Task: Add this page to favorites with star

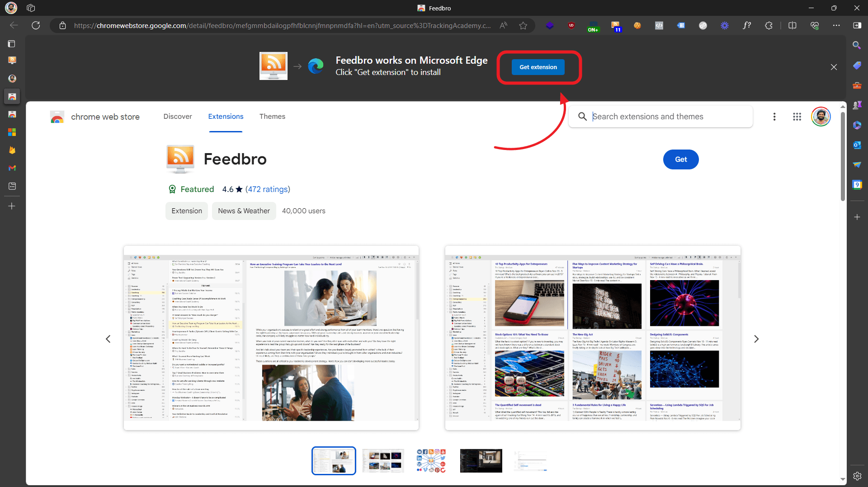Action: [x=523, y=26]
